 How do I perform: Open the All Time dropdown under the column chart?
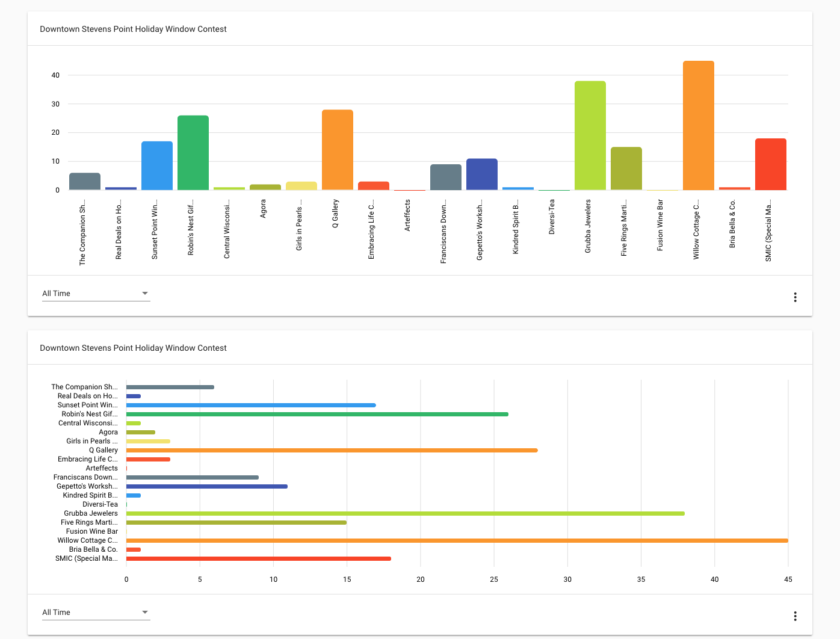[x=96, y=294]
